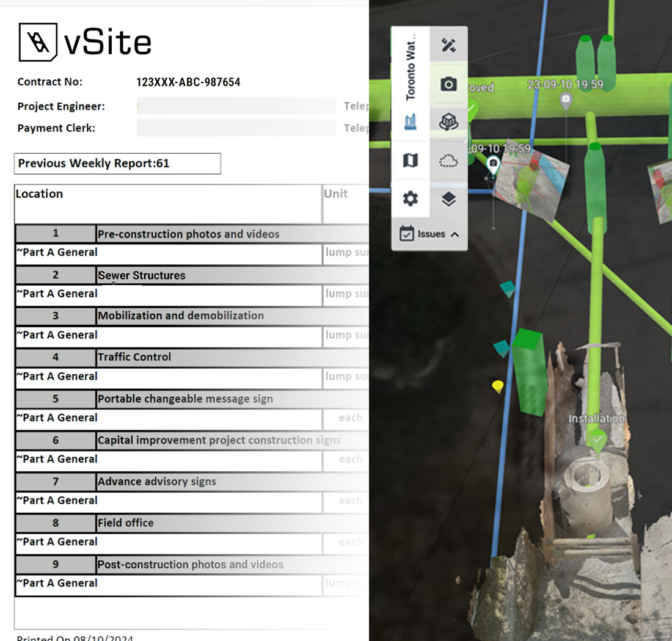
Task: Click the Previous Weekly Report box
Action: (117, 164)
